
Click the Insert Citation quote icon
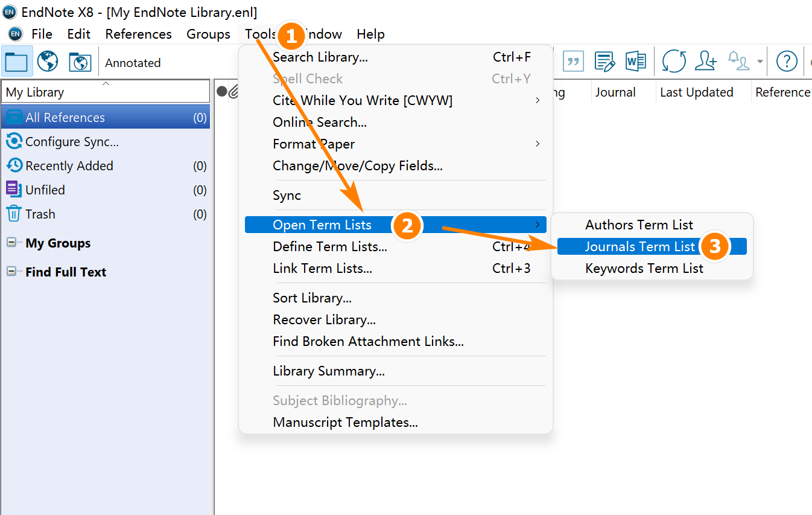coord(573,61)
